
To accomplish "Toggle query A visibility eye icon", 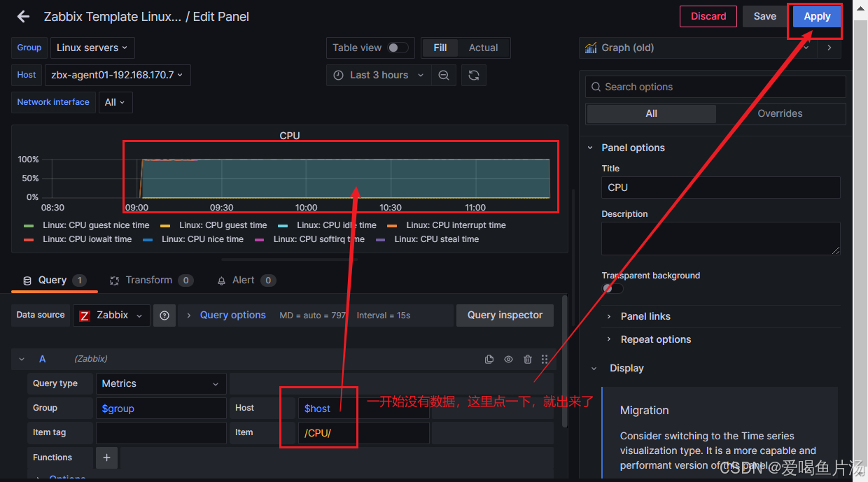I will coord(508,359).
